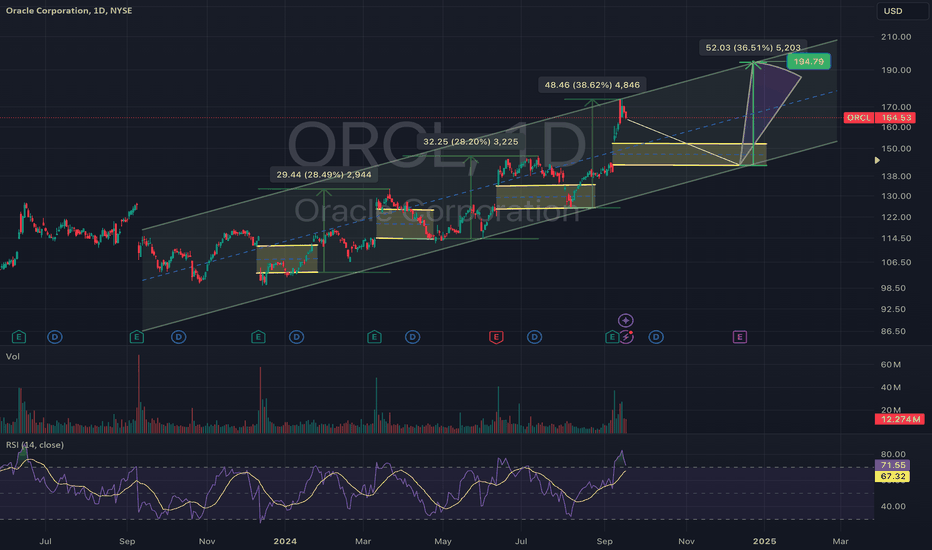Click the 40.00 RSI scale label
This screenshot has width=932, height=550.
click(893, 507)
